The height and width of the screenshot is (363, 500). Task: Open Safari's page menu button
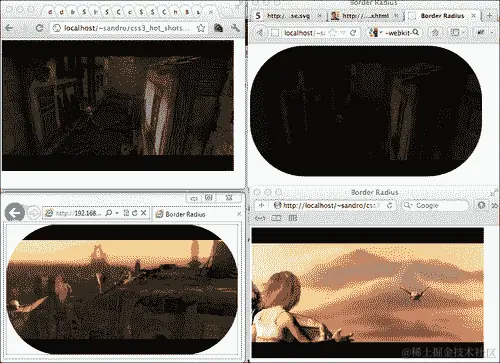(481, 205)
